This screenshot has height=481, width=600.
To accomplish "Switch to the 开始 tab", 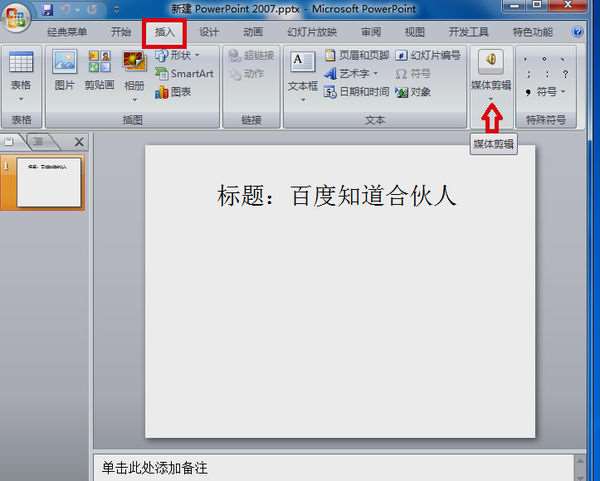I will pos(121,32).
